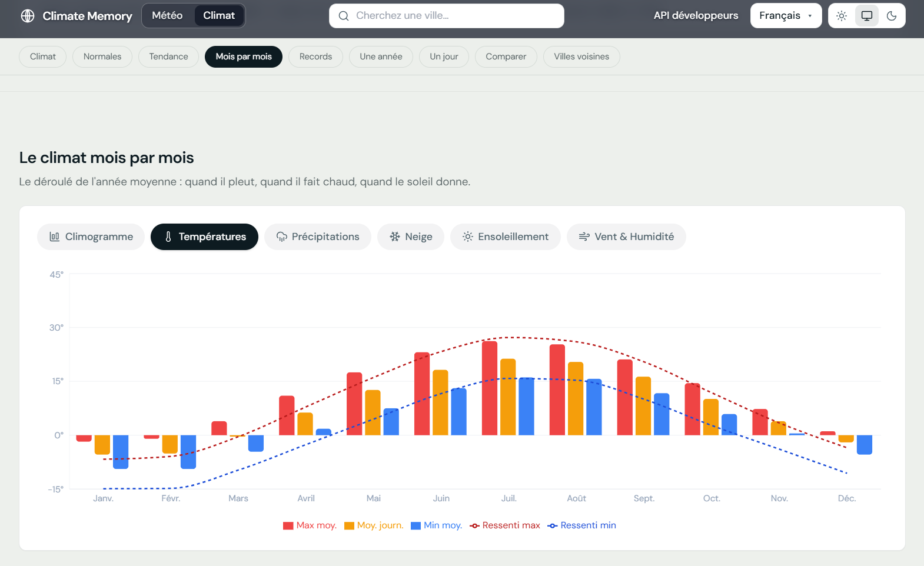Click the bar chart icon on Climogramme
Image resolution: width=924 pixels, height=566 pixels.
click(55, 237)
